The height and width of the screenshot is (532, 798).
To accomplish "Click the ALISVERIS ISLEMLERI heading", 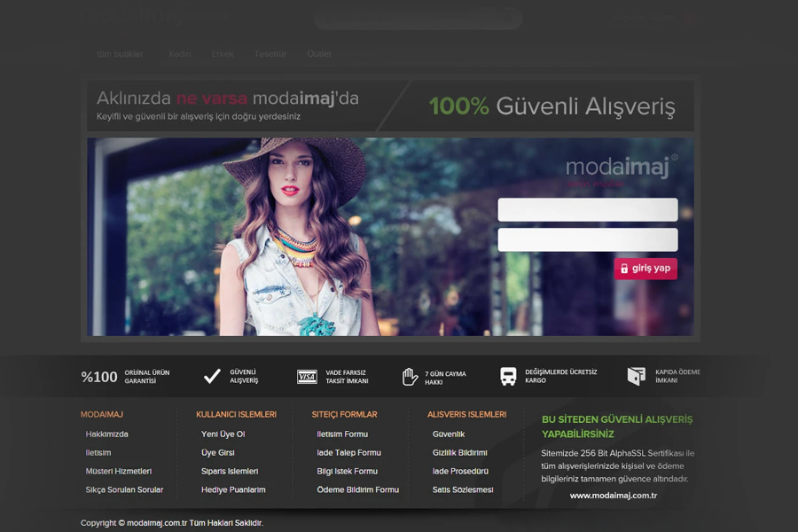I will click(x=466, y=414).
